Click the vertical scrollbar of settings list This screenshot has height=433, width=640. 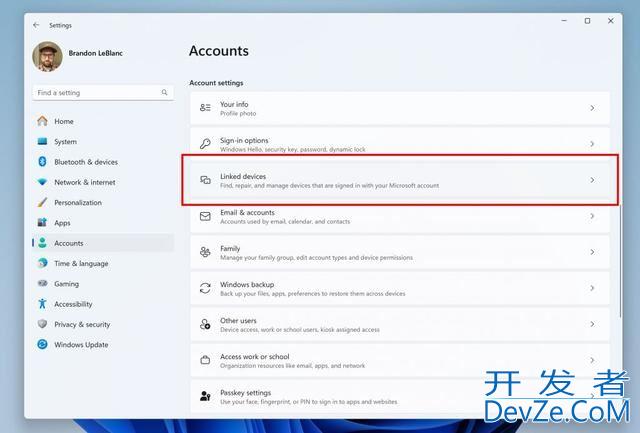(620, 261)
